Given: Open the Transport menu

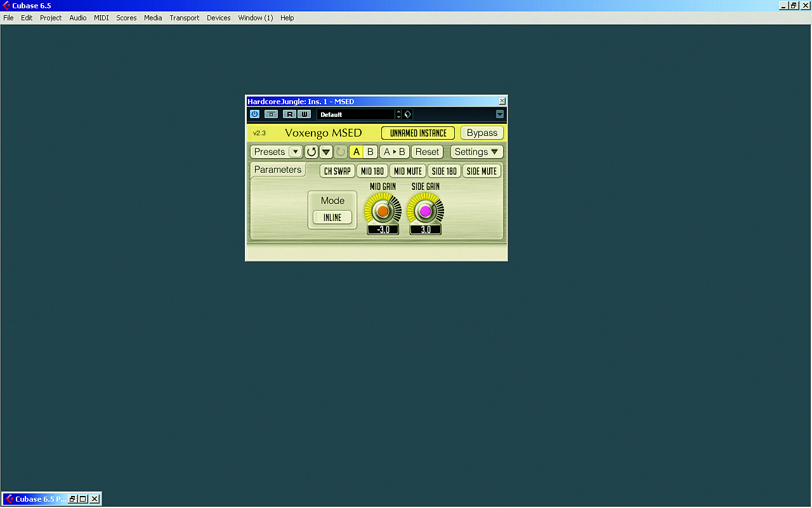Looking at the screenshot, I should point(185,18).
